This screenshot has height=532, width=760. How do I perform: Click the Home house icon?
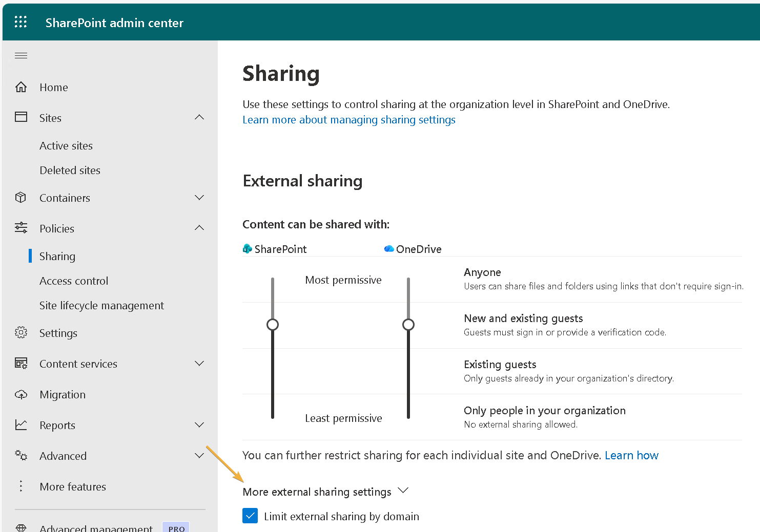(x=21, y=87)
